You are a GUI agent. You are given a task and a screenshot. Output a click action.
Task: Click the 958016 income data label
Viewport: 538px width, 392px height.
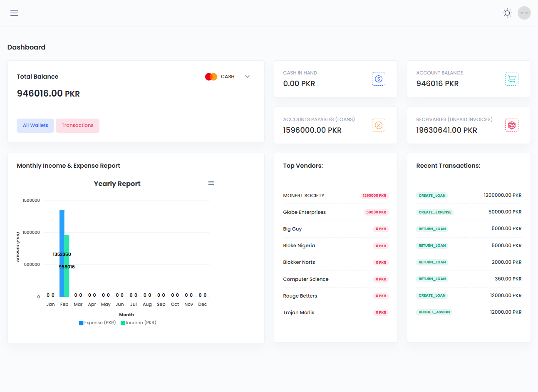point(67,267)
